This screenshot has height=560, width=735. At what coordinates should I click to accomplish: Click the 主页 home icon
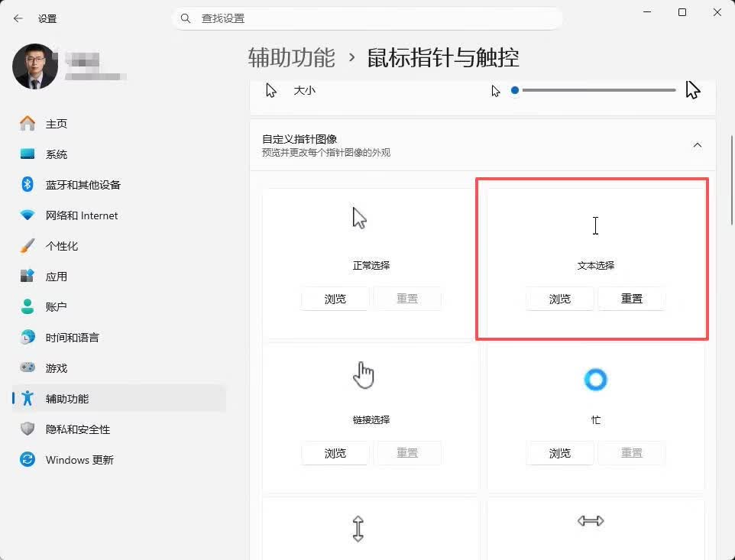pyautogui.click(x=28, y=124)
